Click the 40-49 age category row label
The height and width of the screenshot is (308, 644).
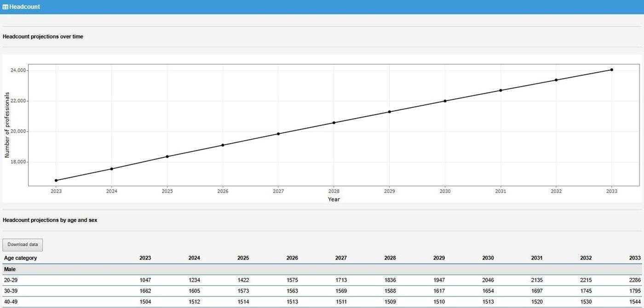[11, 302]
